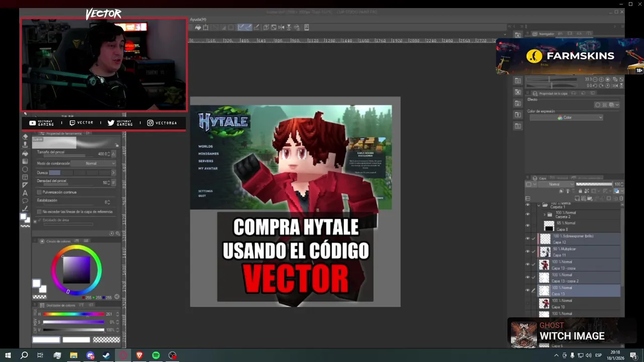Screen dimensions: 644x362
Task: Switch to the Capa panel tab
Action: [540, 178]
